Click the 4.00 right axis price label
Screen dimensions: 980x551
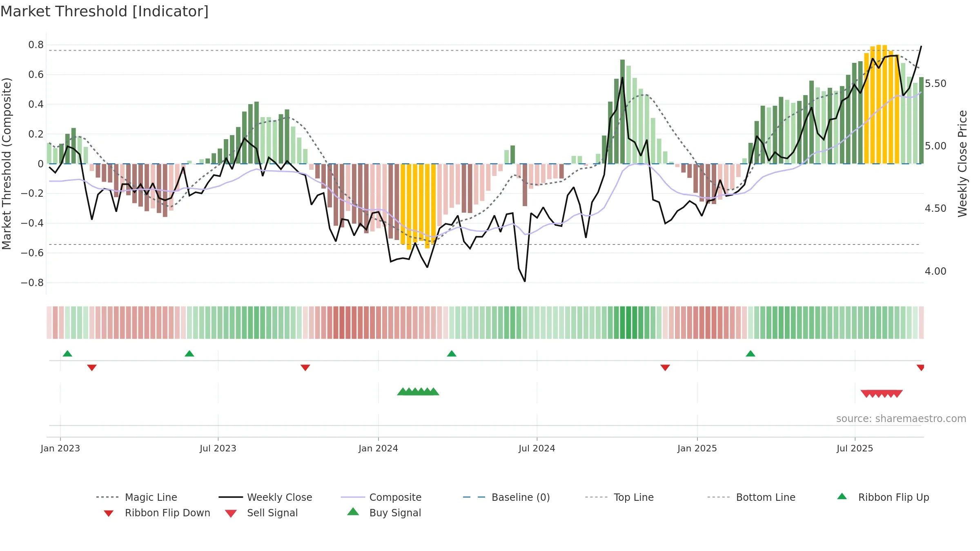click(935, 271)
